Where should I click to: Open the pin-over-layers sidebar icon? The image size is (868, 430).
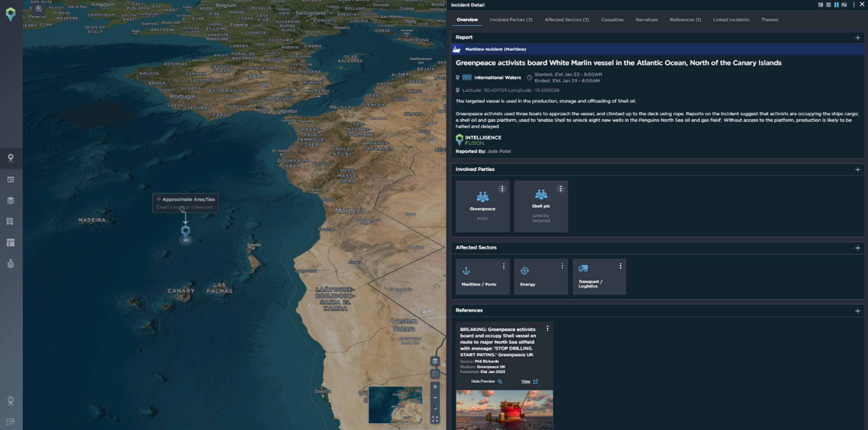[11, 264]
